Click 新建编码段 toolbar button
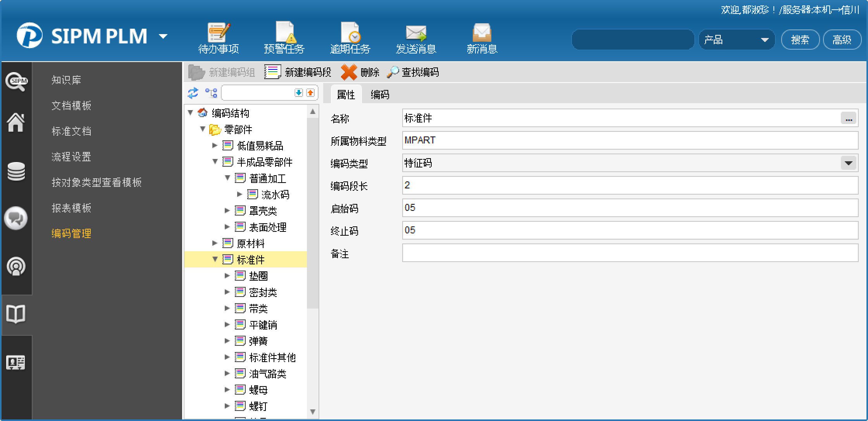The width and height of the screenshot is (868, 421). (298, 72)
